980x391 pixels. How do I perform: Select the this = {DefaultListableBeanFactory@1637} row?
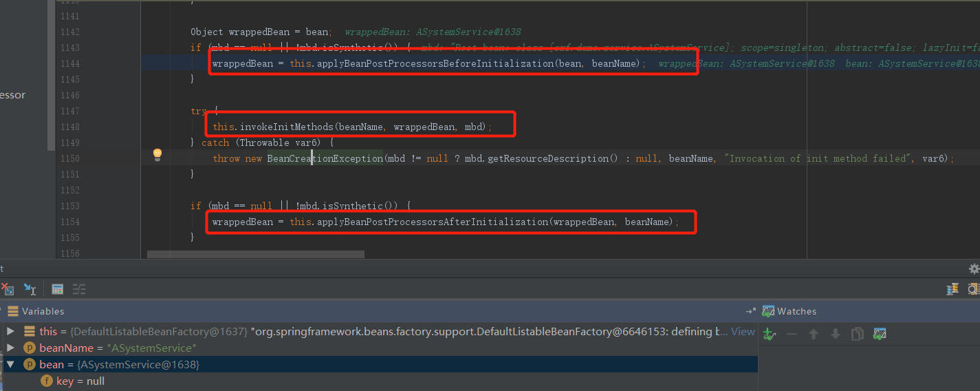click(x=379, y=331)
